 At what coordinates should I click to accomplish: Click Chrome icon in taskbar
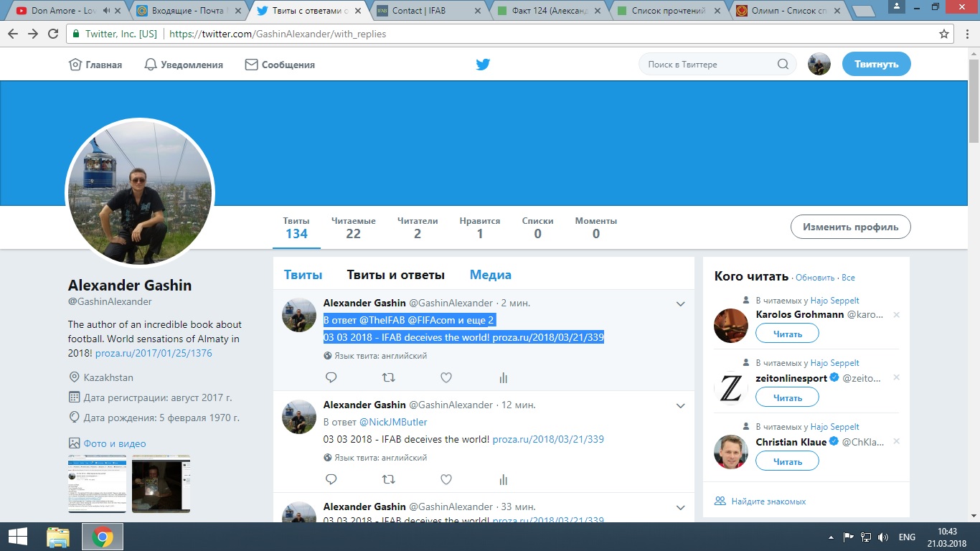coord(103,537)
